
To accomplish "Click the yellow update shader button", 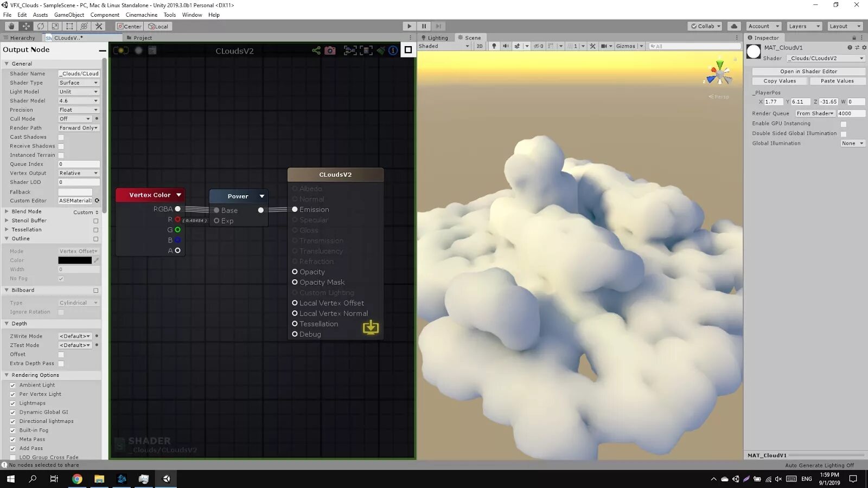I will point(371,327).
